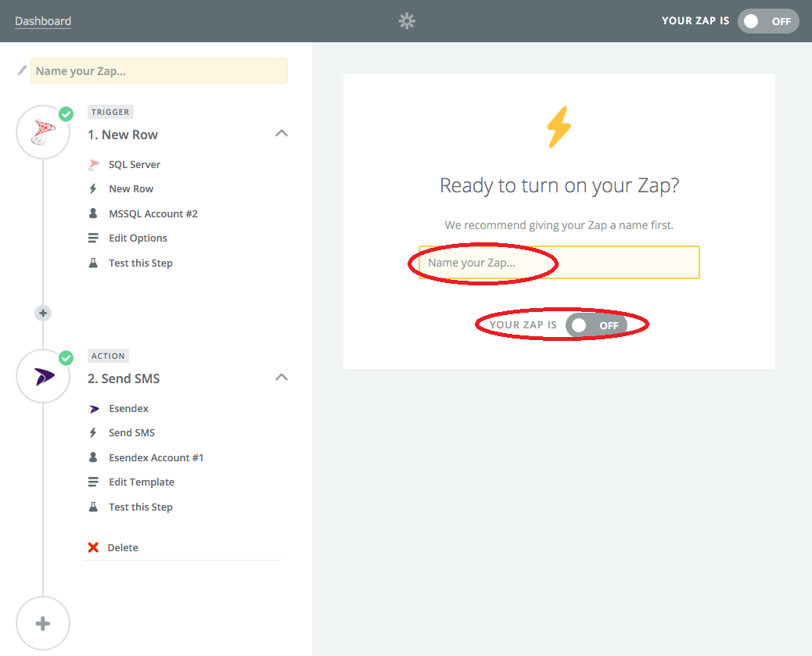The image size is (812, 656).
Task: Click flask icon for trigger Test this Step
Action: click(93, 263)
